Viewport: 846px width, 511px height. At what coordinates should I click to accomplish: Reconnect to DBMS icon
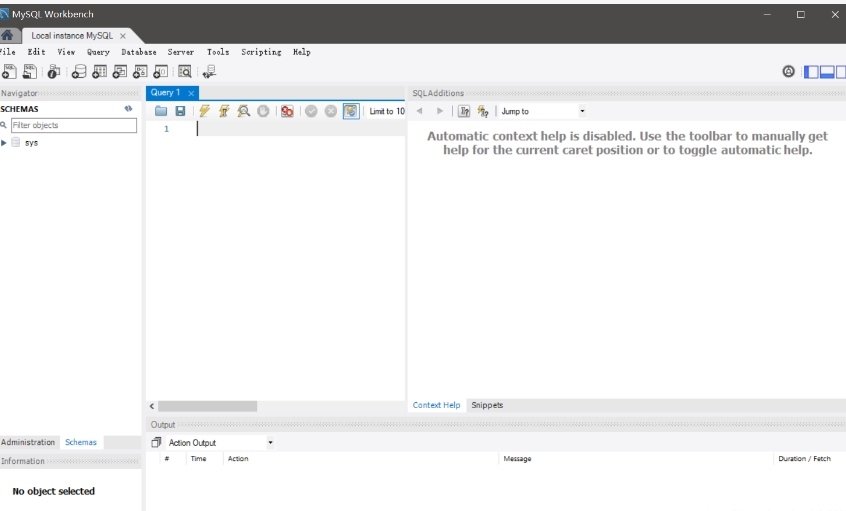[209, 71]
